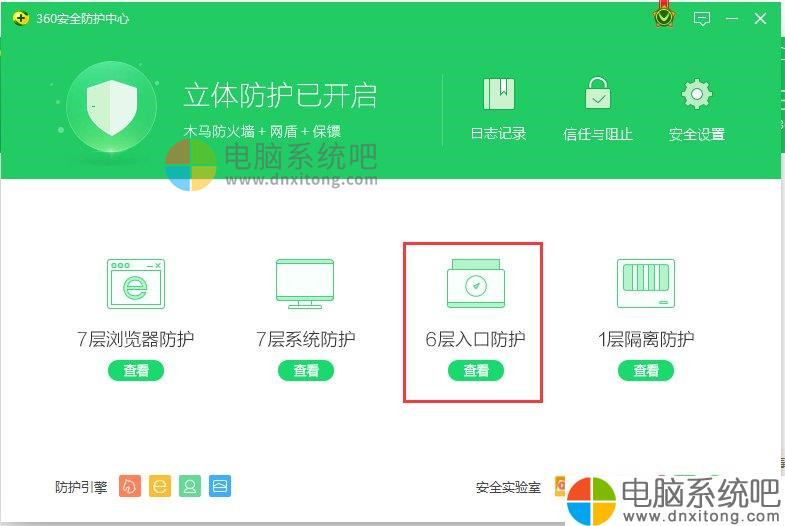The image size is (785, 526).
Task: View details under 7层系统防护
Action: pyautogui.click(x=306, y=370)
